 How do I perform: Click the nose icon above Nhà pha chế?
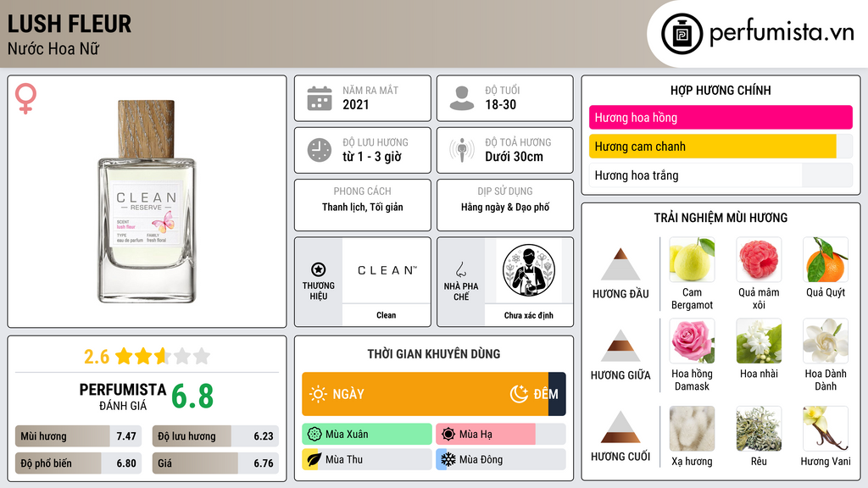click(460, 269)
